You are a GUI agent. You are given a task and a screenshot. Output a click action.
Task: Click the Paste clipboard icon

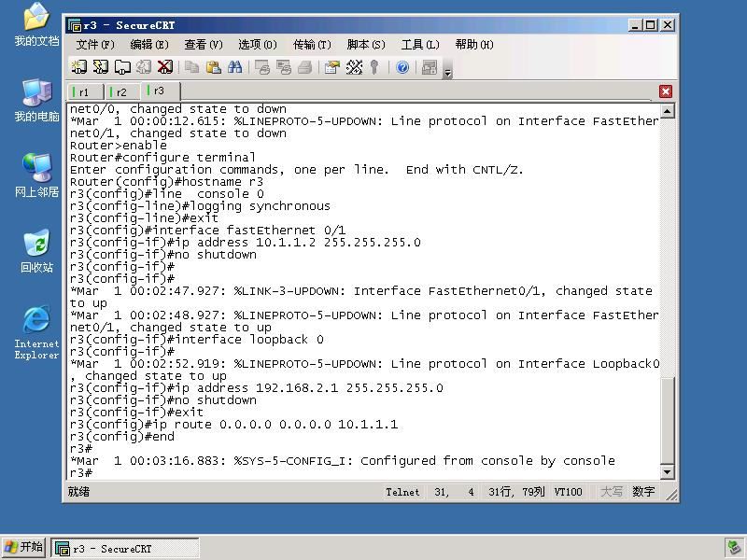coord(214,67)
